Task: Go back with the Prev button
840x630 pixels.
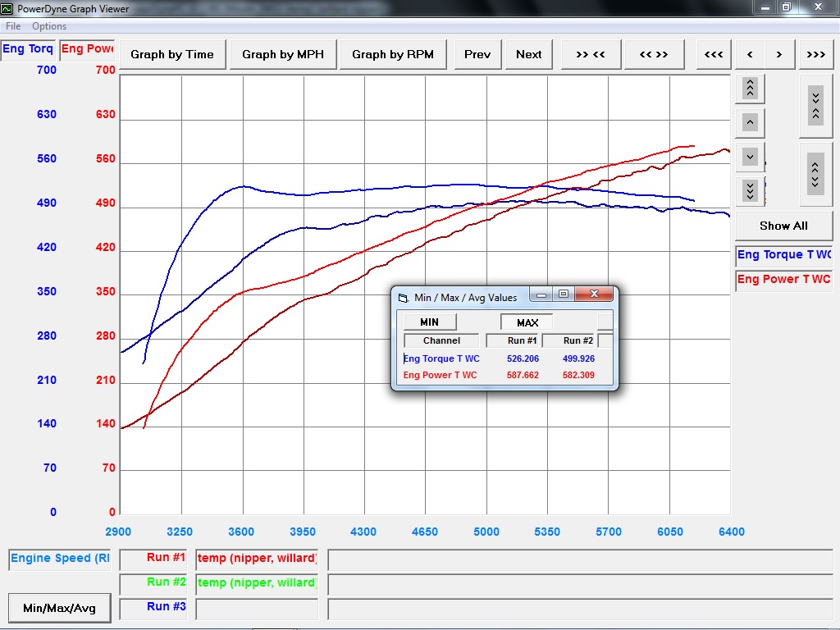Action: (477, 54)
